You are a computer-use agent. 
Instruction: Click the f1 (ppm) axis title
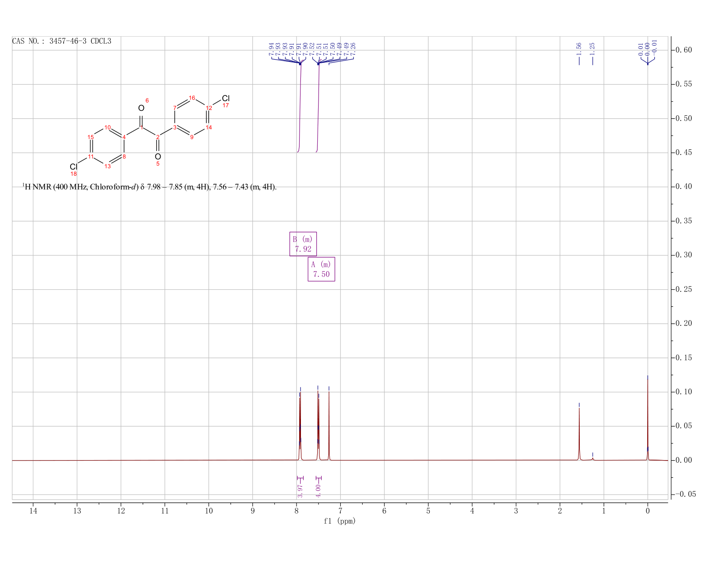coord(340,521)
